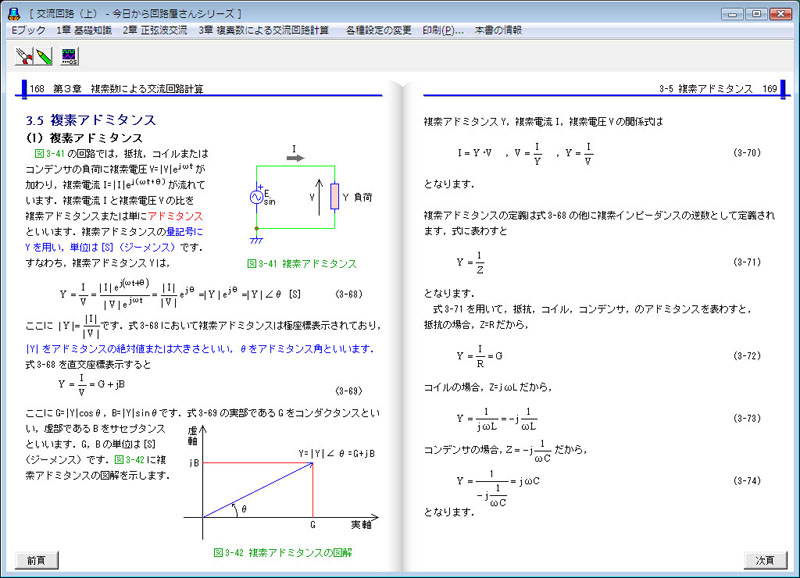Click the application icon in the title bar
The width and height of the screenshot is (800, 578).
click(14, 14)
